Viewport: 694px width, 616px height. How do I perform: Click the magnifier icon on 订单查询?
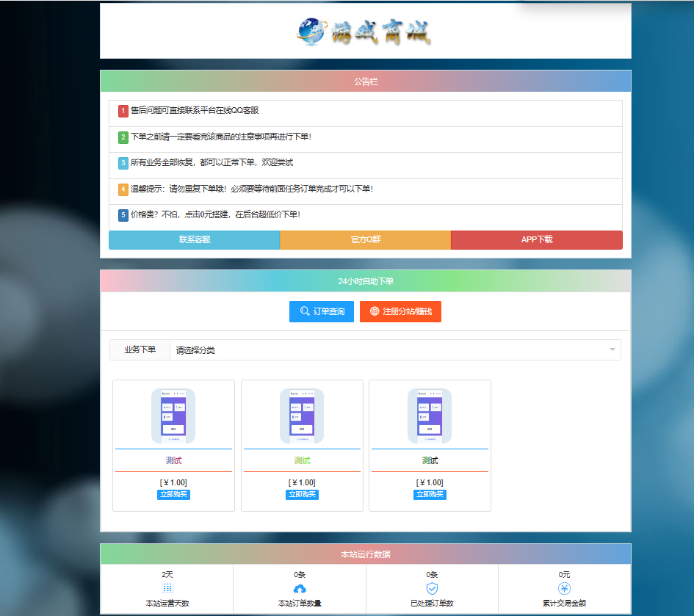point(305,311)
